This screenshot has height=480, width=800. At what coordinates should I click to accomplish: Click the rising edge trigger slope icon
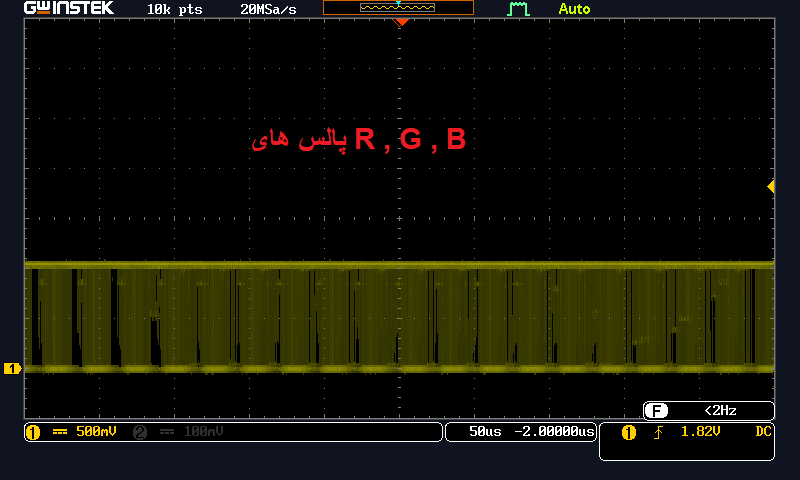659,433
